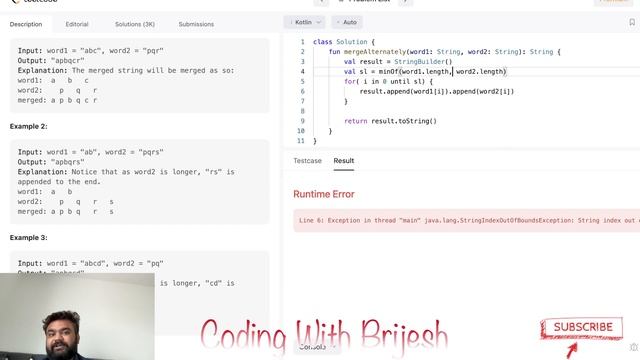Click the 'Example 3:' heading
The image size is (640, 360).
(x=29, y=238)
